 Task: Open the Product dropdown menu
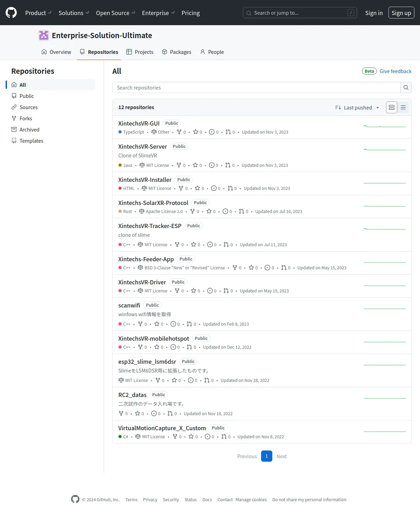point(38,13)
